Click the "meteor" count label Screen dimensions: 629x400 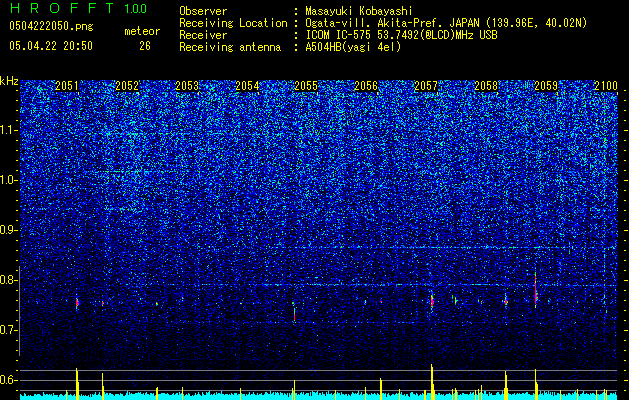click(x=142, y=31)
